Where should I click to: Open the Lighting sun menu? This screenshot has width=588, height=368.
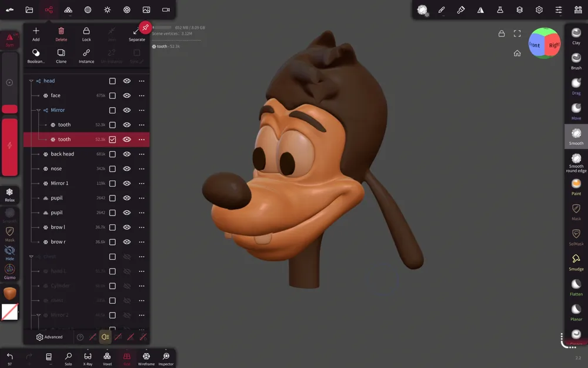point(107,10)
